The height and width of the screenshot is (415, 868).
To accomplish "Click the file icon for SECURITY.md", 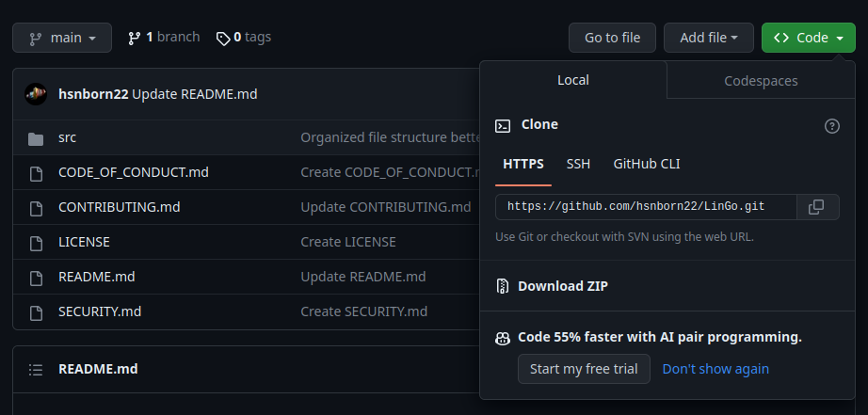I will tap(36, 312).
